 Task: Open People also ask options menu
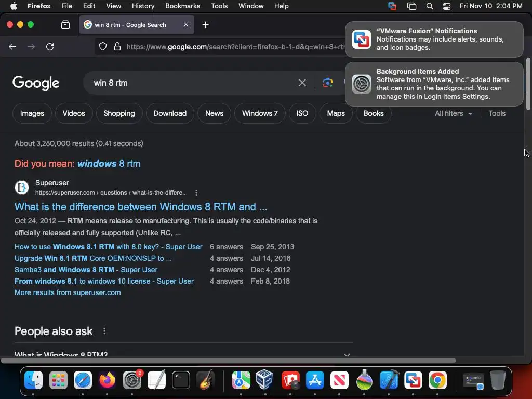(104, 331)
